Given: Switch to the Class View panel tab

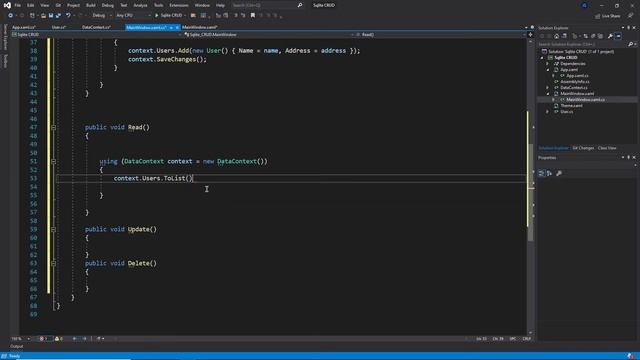Looking at the screenshot, I should [x=607, y=148].
